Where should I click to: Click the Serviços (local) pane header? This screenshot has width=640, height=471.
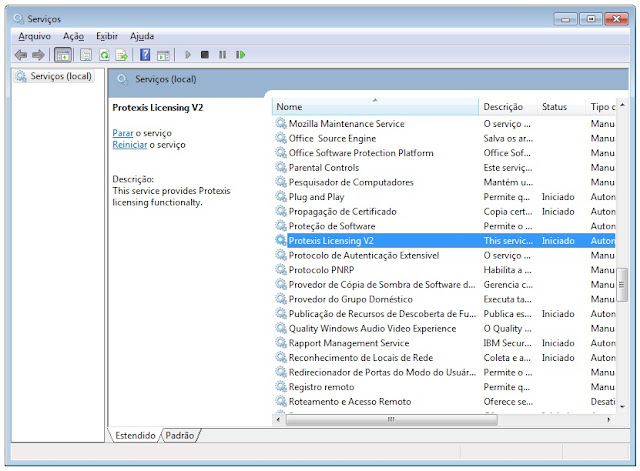click(165, 79)
